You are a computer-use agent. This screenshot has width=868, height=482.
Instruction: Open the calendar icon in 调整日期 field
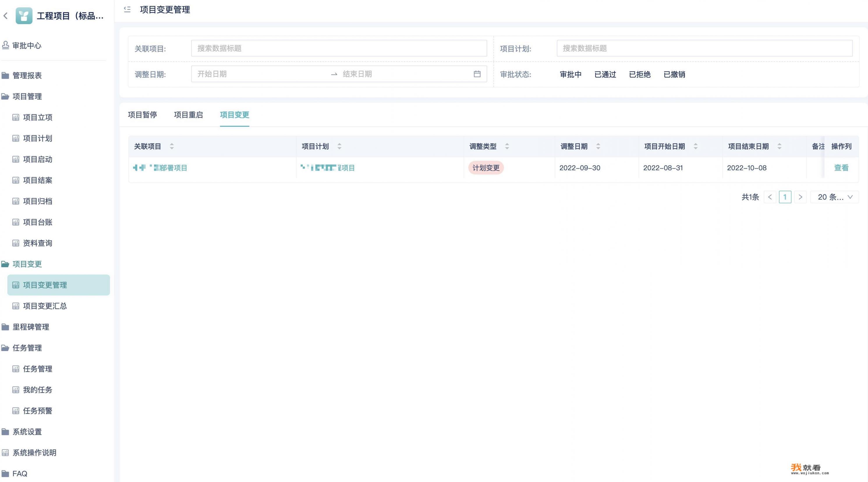coord(477,74)
